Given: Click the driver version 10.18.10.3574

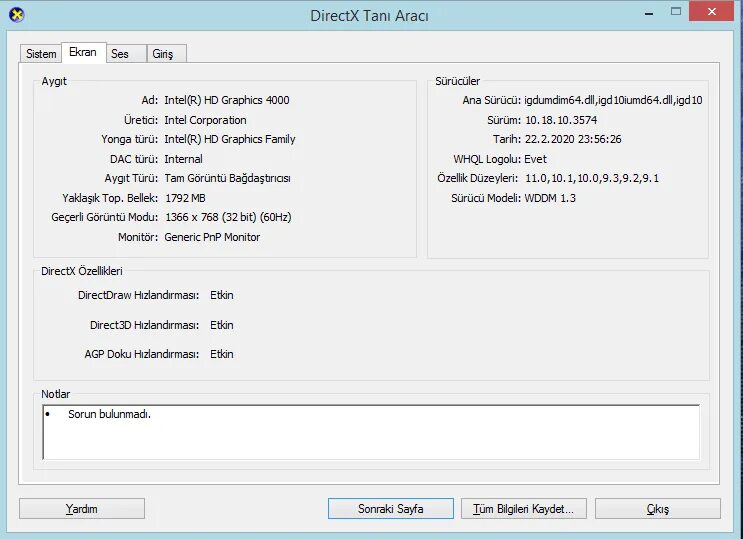Looking at the screenshot, I should [x=561, y=120].
